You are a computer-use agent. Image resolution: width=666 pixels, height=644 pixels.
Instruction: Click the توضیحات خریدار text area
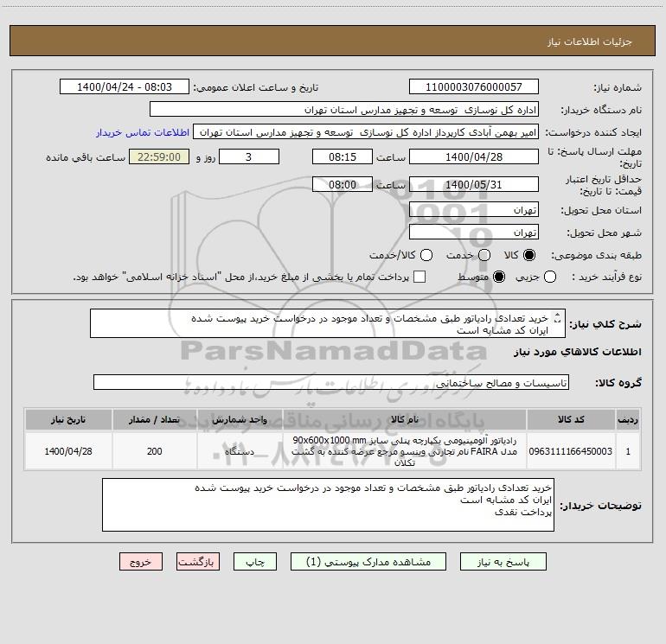point(328,505)
